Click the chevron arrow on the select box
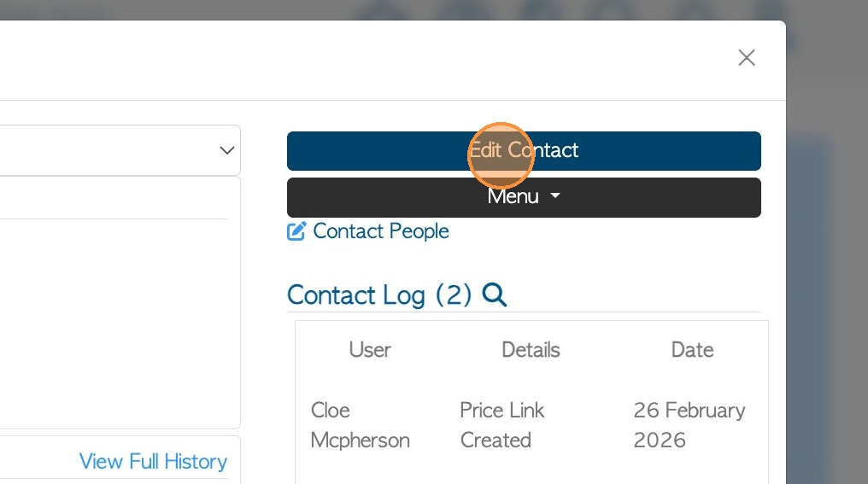Viewport: 868px width, 484px height. [x=226, y=150]
